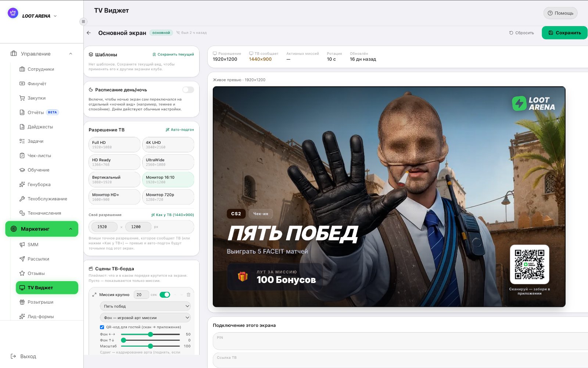Click the Сбросить reset button
Screen dimensions: 588x368
tap(521, 33)
